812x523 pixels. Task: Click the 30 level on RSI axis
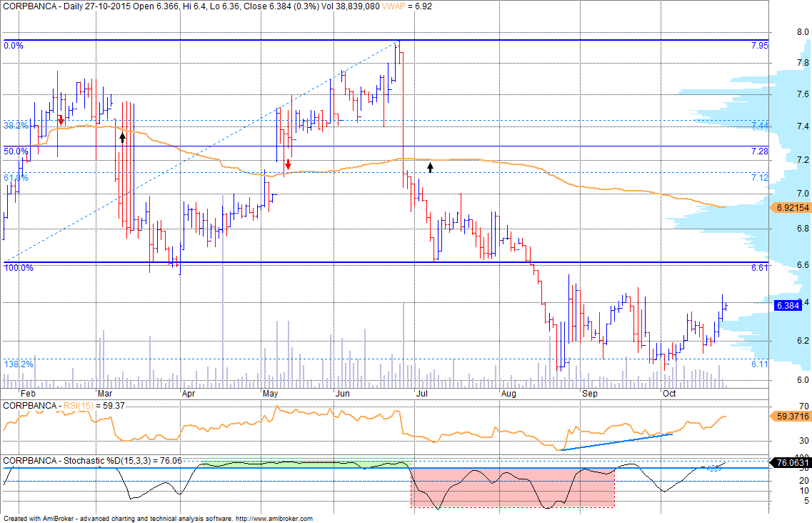(x=803, y=441)
